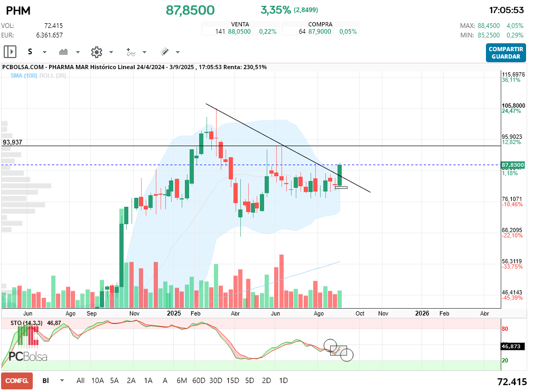This screenshot has height=392, width=534.
Task: Click the COMPARTIR GUARDAR button
Action: [505, 53]
